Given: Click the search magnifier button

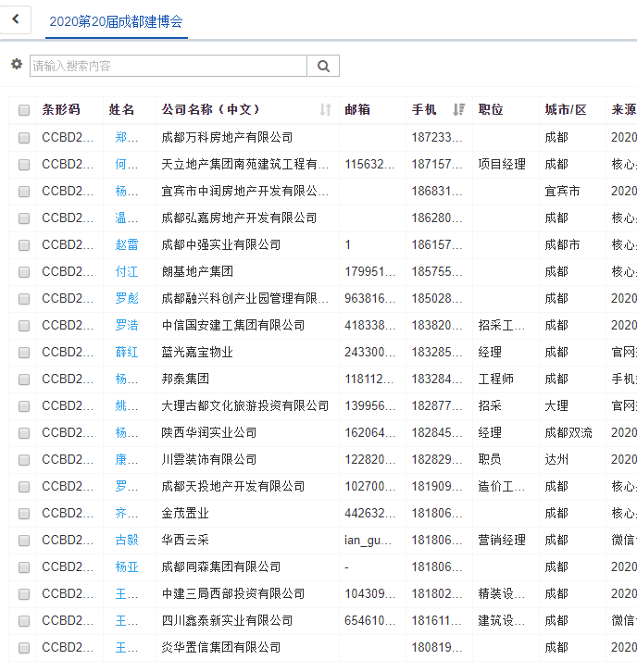Looking at the screenshot, I should click(x=323, y=66).
